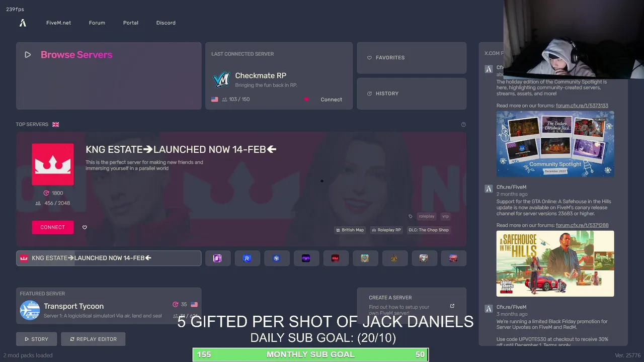Click the Checkmate RP player count 103 / 150

(x=235, y=100)
